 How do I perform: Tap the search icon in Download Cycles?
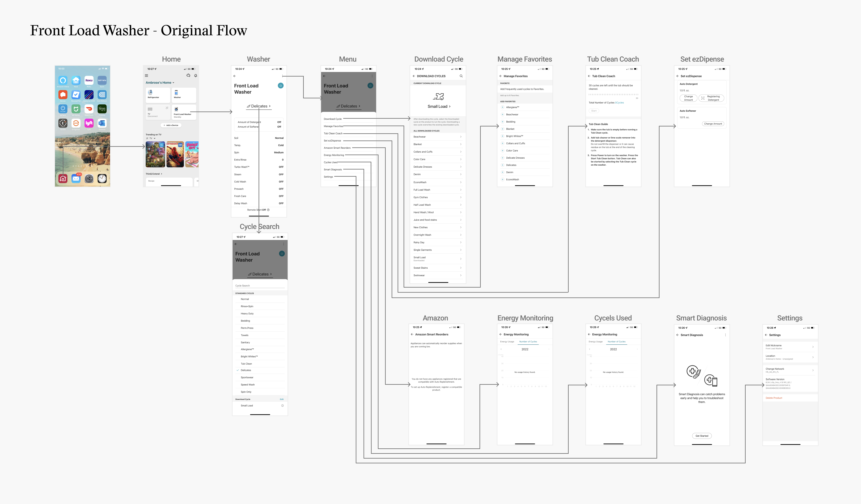[x=461, y=76]
